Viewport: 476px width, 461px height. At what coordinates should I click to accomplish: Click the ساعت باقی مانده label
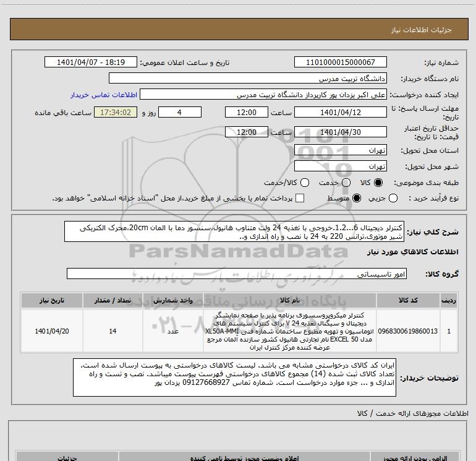63,113
